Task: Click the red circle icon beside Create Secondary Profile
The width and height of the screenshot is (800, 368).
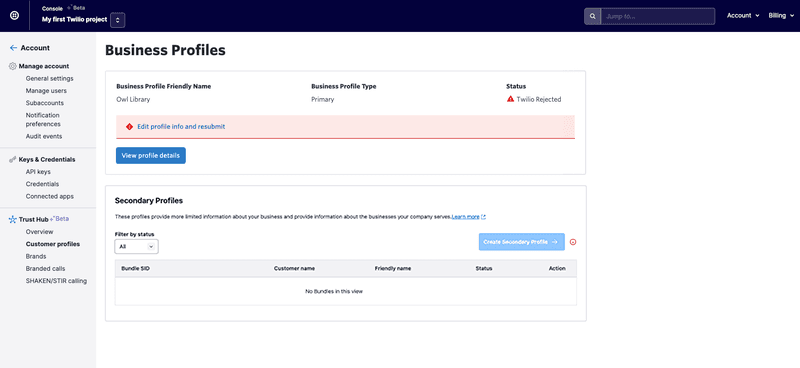Action: click(573, 242)
